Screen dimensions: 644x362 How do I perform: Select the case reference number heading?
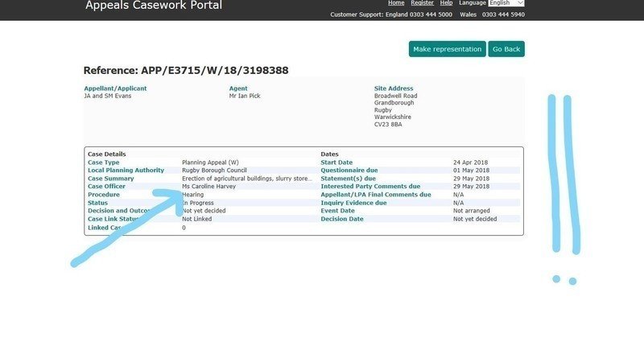pos(186,71)
